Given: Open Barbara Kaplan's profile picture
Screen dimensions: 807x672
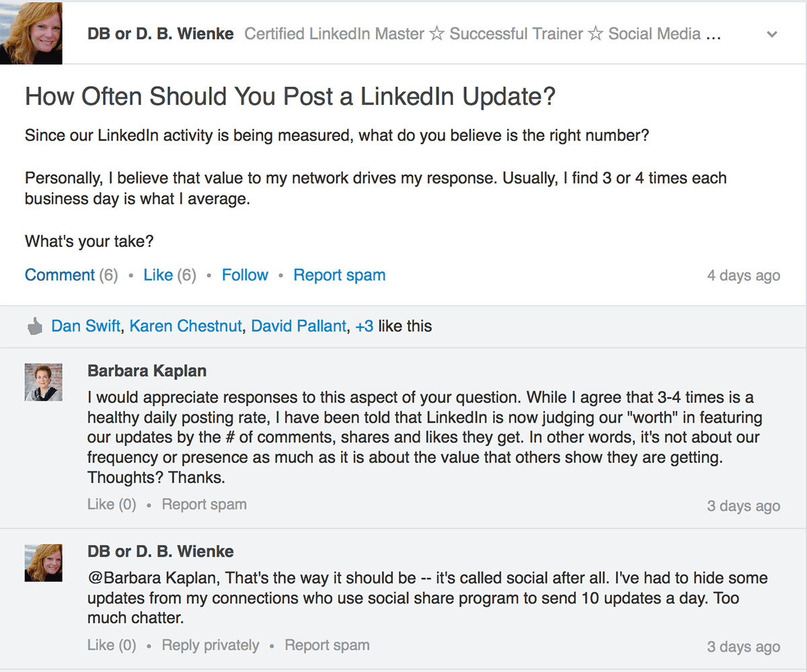Looking at the screenshot, I should coord(44,382).
